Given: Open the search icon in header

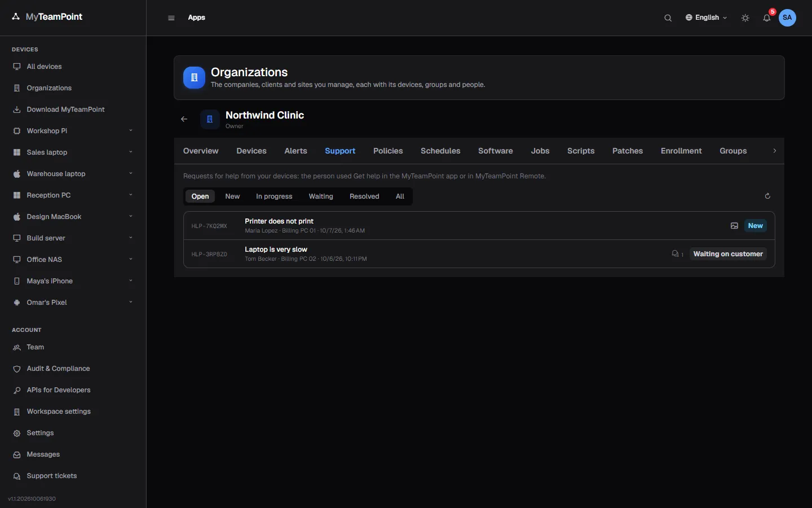Looking at the screenshot, I should click(668, 18).
